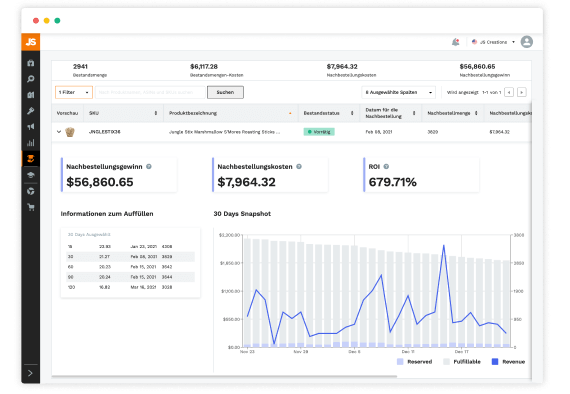Toggle the Revenue series in chart legend
The height and width of the screenshot is (394, 570).
(x=508, y=362)
